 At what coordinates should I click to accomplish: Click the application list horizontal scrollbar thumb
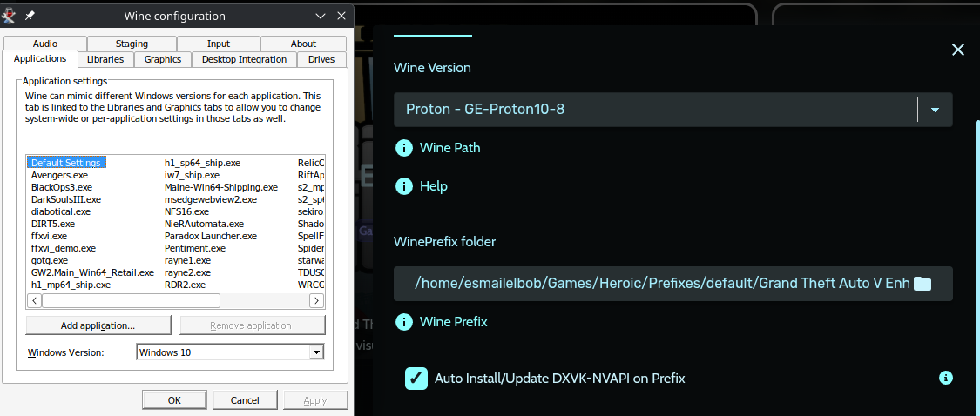tap(131, 301)
